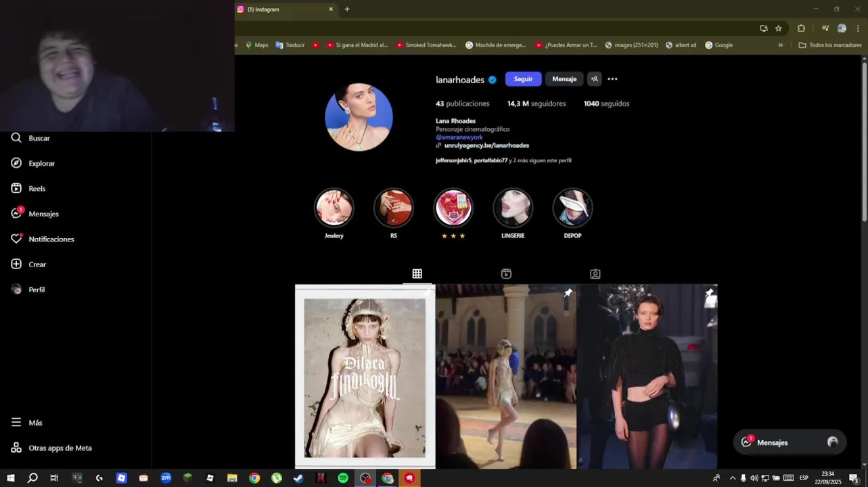Click the Seguir button

click(523, 79)
